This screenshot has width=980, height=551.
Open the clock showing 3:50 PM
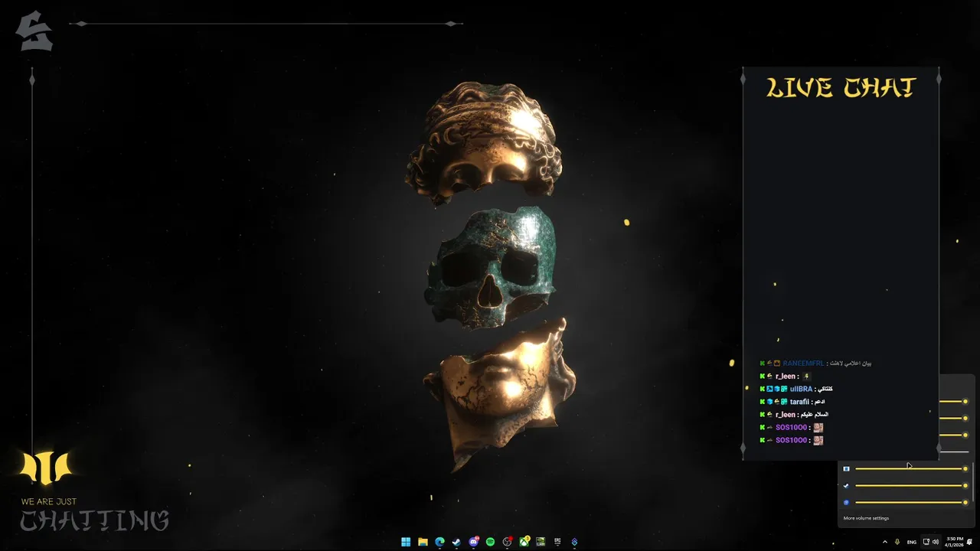pos(954,542)
